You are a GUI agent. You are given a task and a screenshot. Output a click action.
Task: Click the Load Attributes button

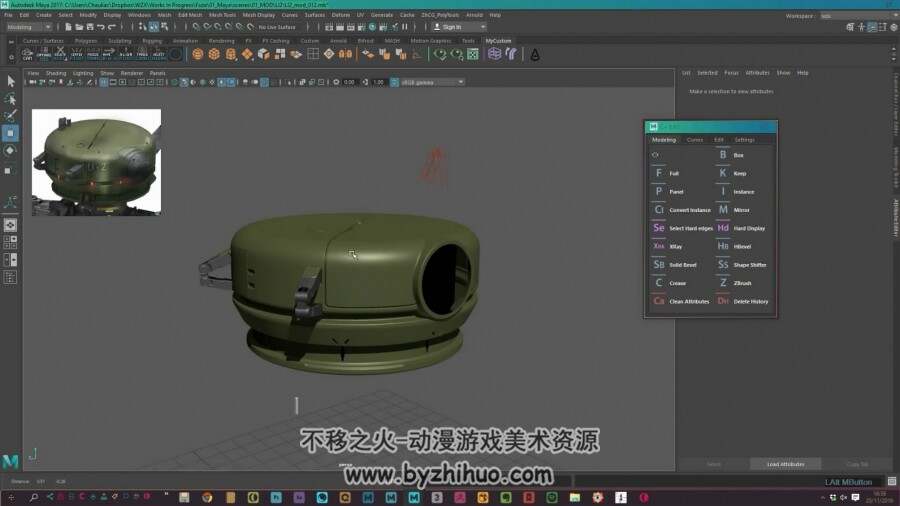pos(785,464)
